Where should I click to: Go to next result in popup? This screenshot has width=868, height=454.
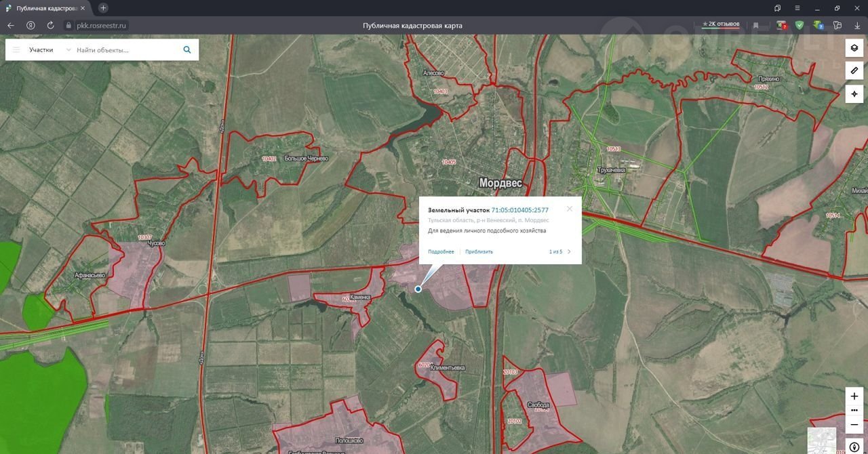pyautogui.click(x=569, y=251)
